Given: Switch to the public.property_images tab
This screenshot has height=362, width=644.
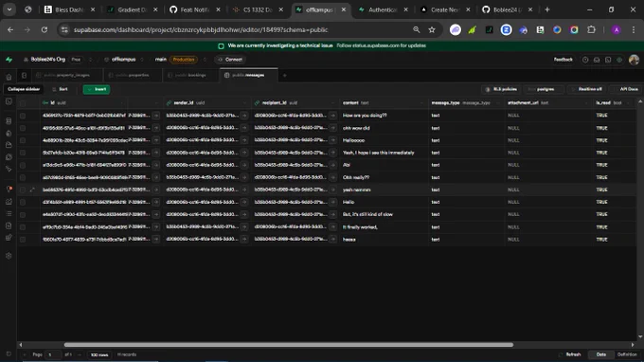Looking at the screenshot, I should [67, 76].
